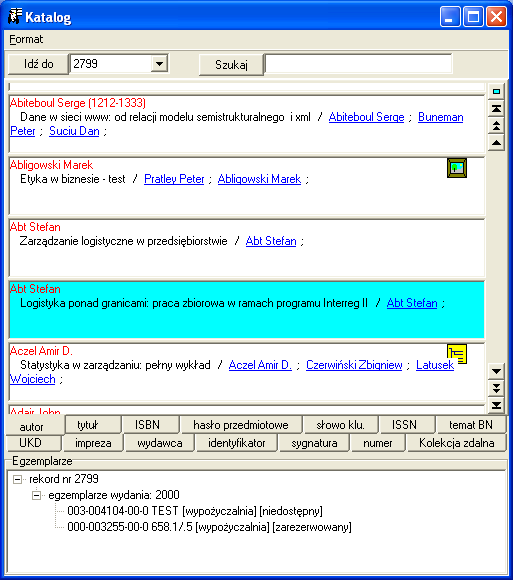Viewport: 513px width, 580px height.
Task: Collapse the 'rekord nr 2799' tree node
Action: coord(17,479)
